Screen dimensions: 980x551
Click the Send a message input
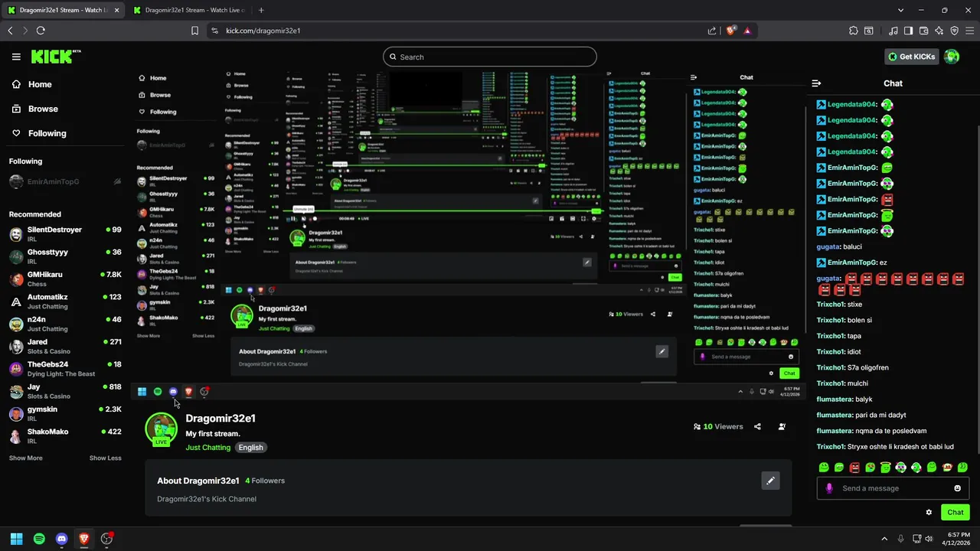pyautogui.click(x=893, y=488)
